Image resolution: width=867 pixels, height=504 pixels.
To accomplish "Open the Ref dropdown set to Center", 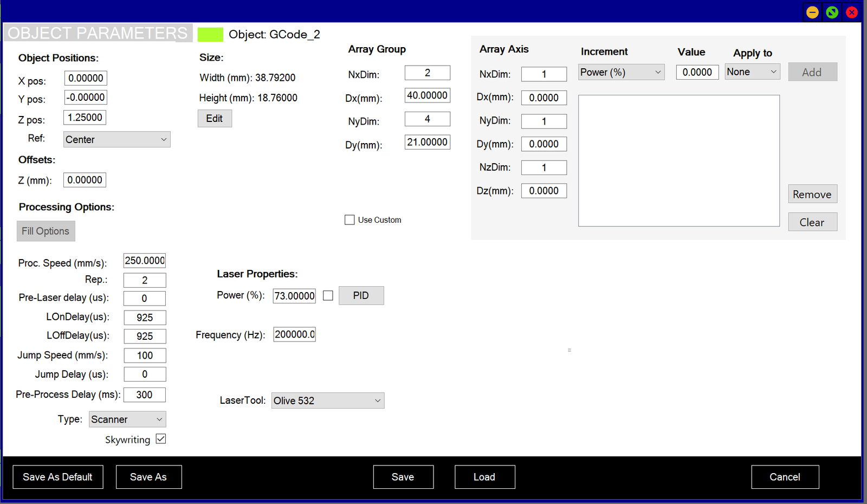I will pos(117,139).
